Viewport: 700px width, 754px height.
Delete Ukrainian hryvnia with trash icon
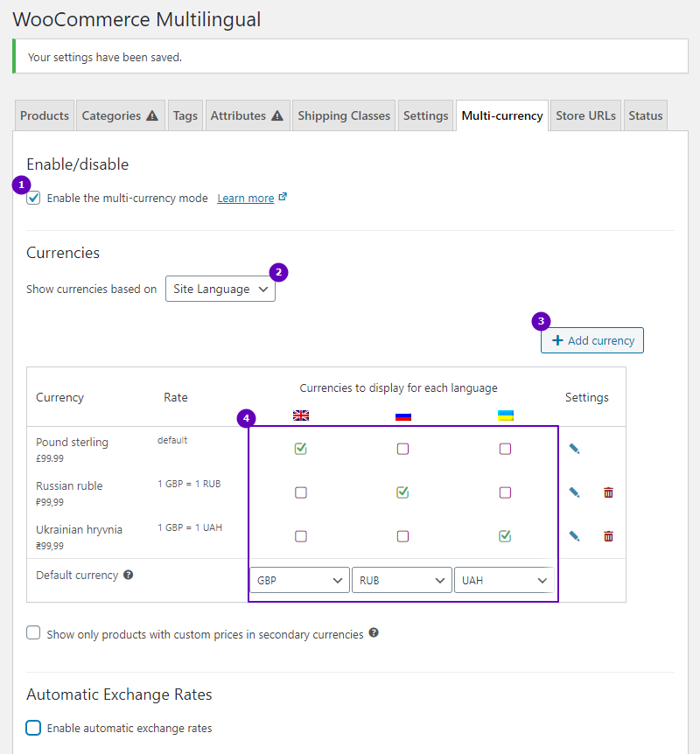(608, 536)
